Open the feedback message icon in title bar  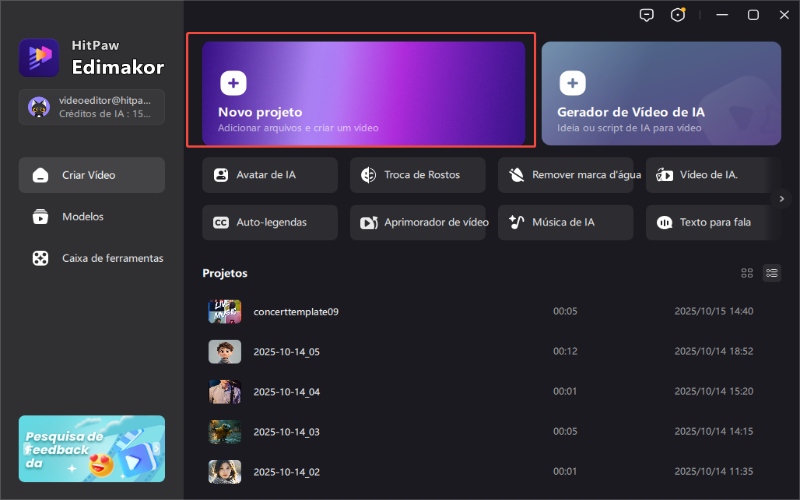pyautogui.click(x=646, y=15)
